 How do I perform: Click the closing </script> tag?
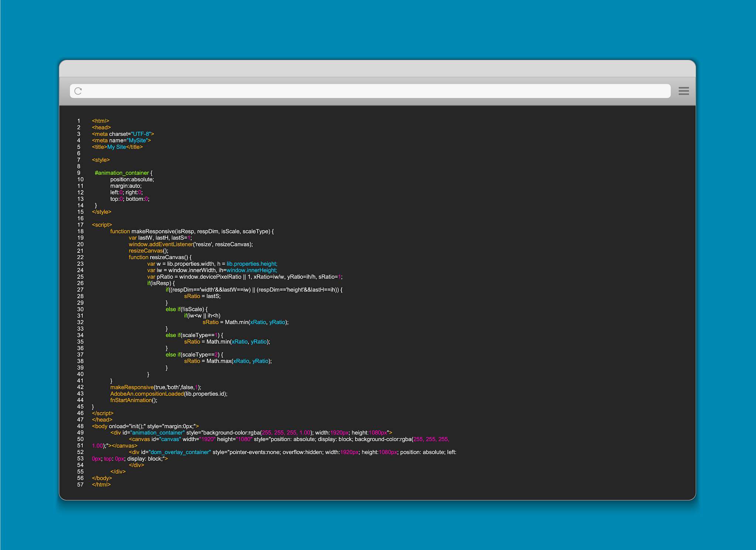[x=103, y=413]
